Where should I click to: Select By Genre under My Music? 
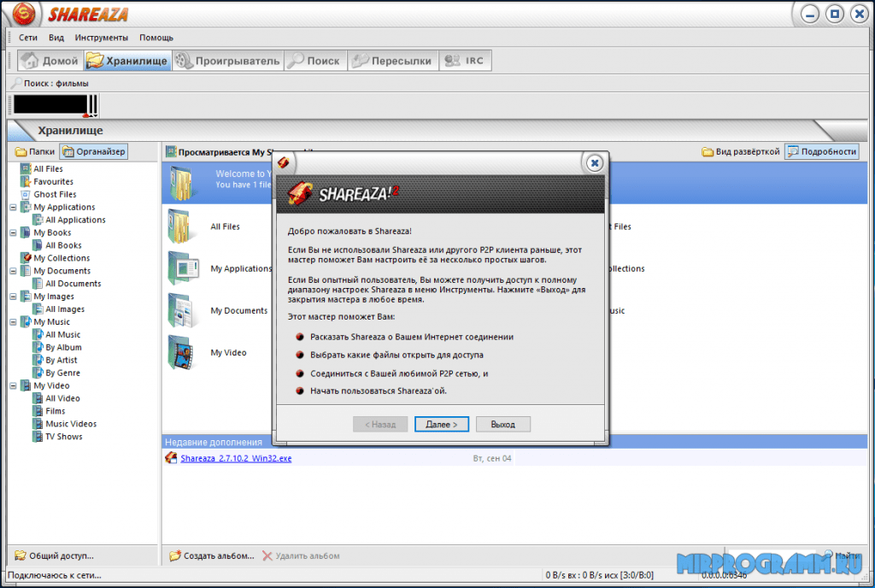[56, 373]
